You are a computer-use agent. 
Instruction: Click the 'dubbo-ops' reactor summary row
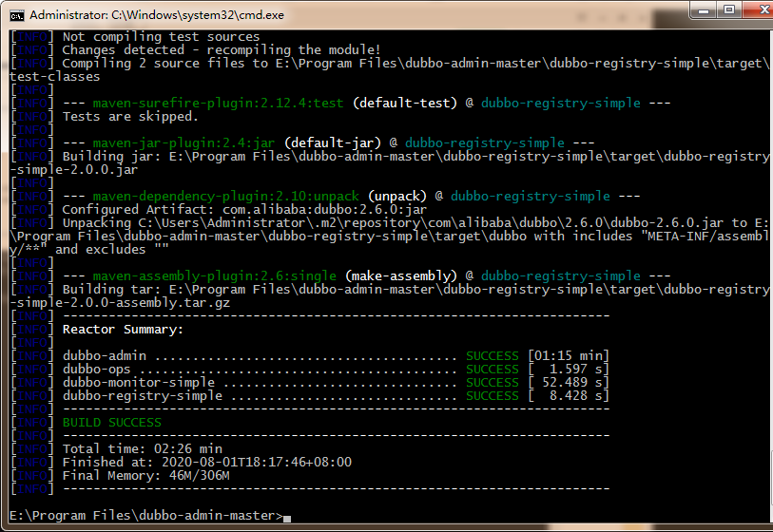(x=336, y=370)
